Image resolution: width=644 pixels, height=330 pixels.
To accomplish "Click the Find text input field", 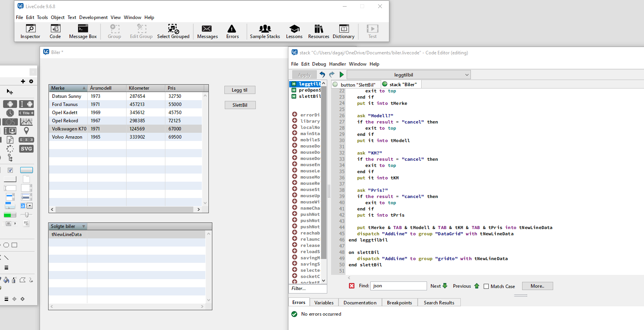I will click(398, 286).
